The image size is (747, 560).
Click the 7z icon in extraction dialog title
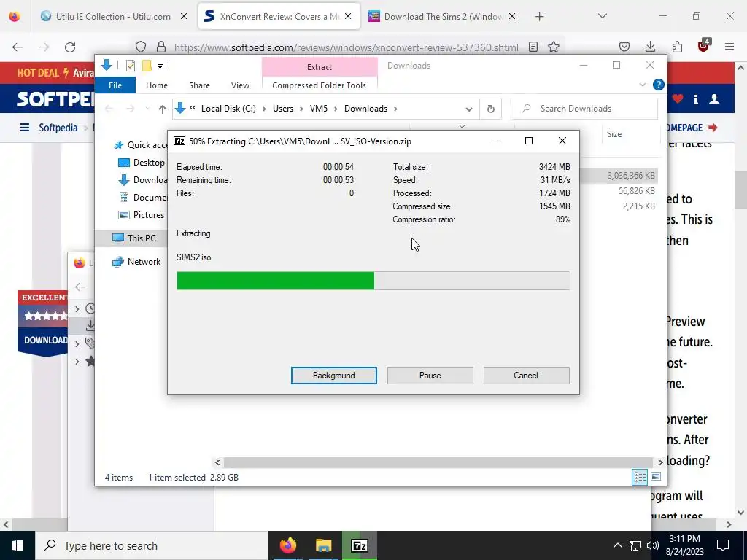point(179,141)
